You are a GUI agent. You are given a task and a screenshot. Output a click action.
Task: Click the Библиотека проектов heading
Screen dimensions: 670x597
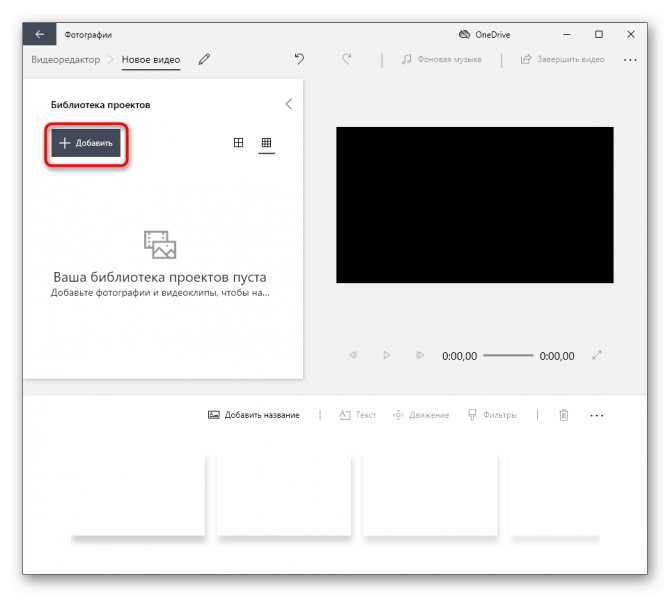pos(100,105)
